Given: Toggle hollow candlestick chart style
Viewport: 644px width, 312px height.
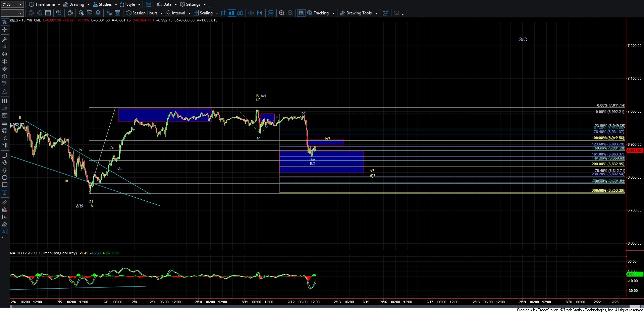Looking at the screenshot, I should [x=240, y=13].
